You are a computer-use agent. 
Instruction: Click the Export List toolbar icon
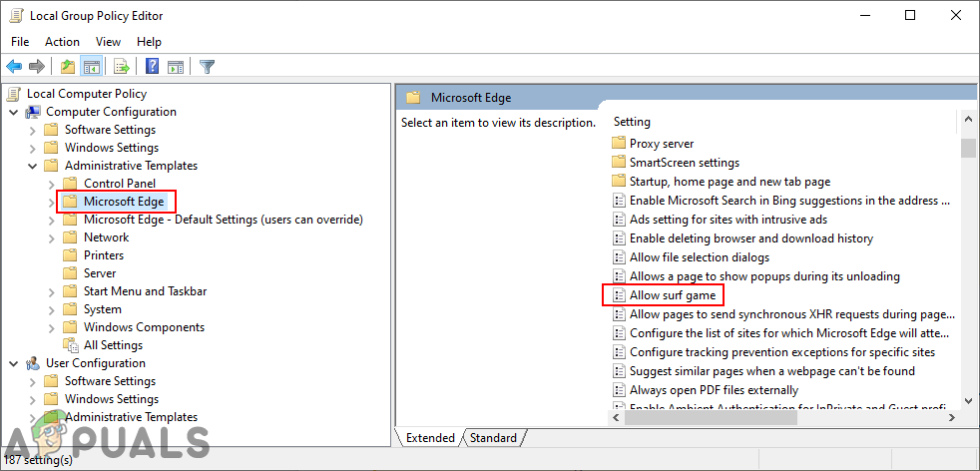[x=122, y=67]
